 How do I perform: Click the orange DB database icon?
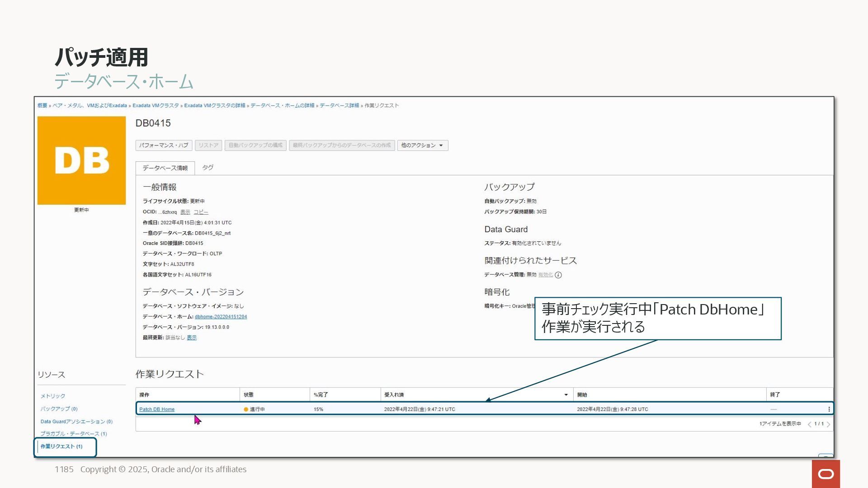(81, 160)
